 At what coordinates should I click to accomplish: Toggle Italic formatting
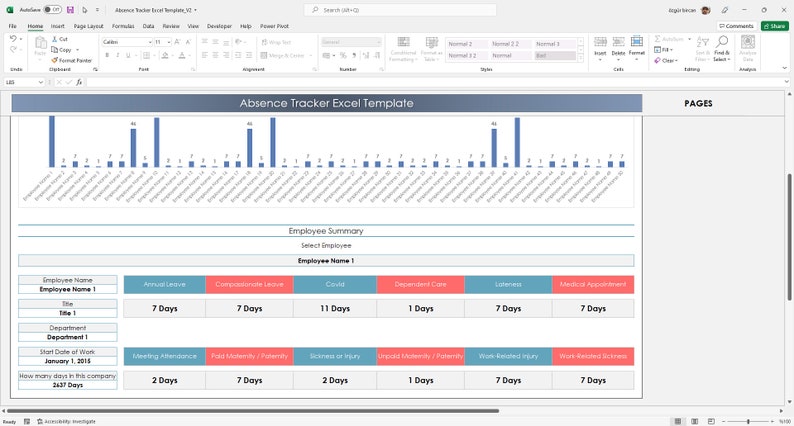(117, 55)
